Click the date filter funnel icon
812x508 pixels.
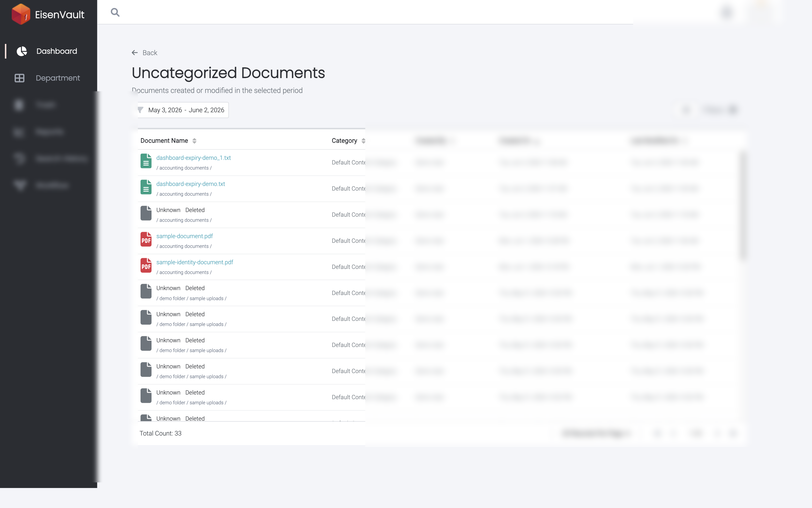[x=141, y=110]
